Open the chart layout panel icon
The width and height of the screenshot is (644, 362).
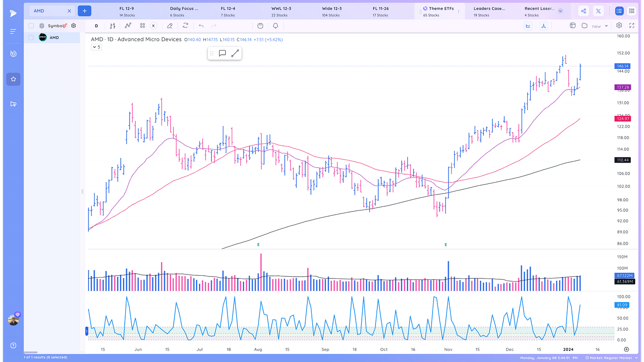tap(572, 26)
